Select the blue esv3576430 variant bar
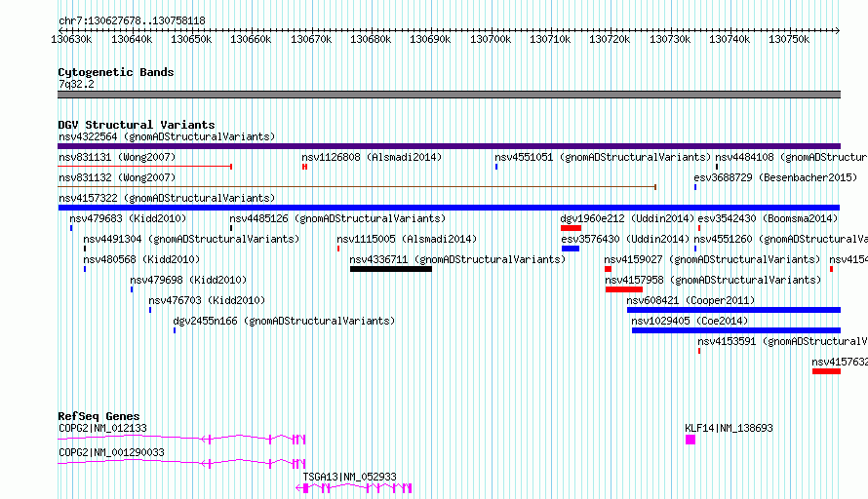Image resolution: width=868 pixels, height=499 pixels. (x=571, y=249)
